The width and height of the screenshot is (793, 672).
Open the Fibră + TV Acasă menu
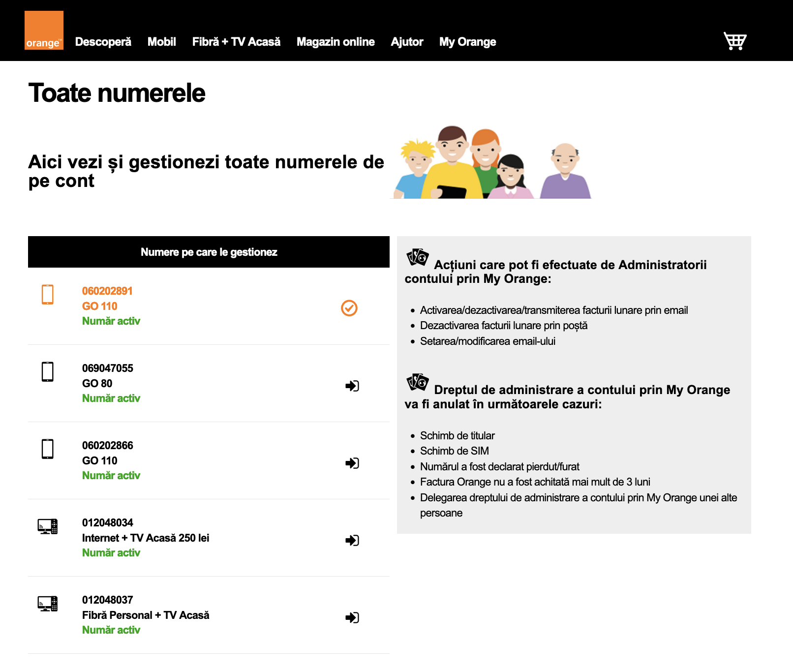click(236, 42)
